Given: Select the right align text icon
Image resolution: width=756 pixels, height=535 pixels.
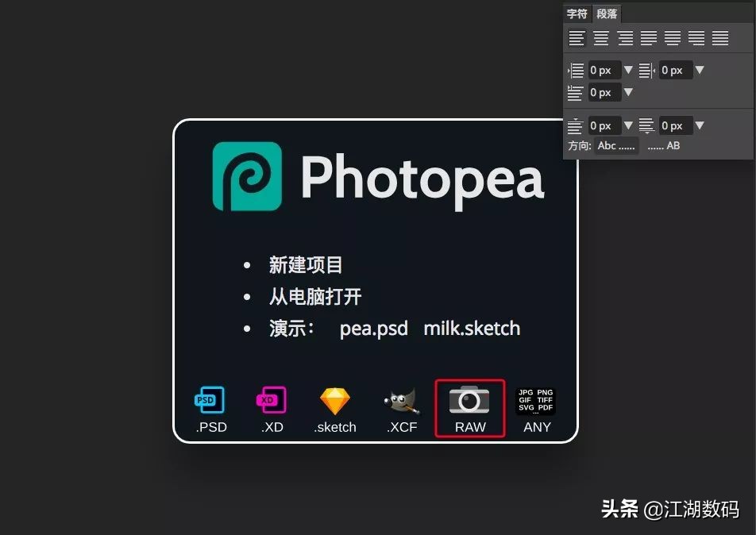Looking at the screenshot, I should coord(625,38).
